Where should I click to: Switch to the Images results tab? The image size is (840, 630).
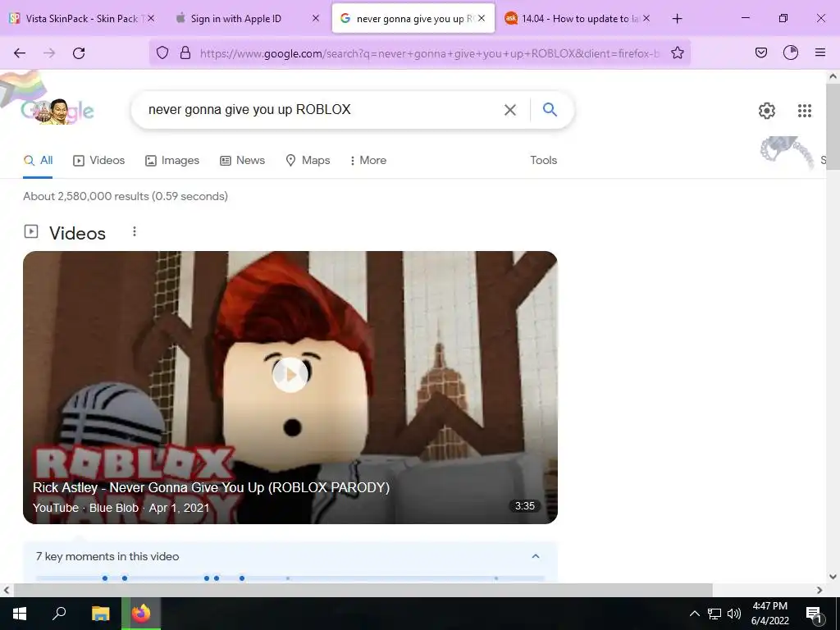(172, 160)
